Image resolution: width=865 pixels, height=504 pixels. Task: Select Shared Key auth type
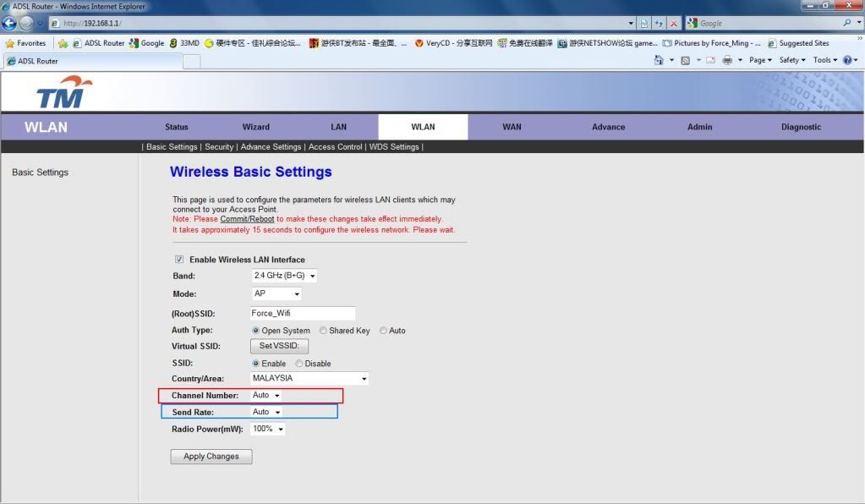(x=323, y=331)
